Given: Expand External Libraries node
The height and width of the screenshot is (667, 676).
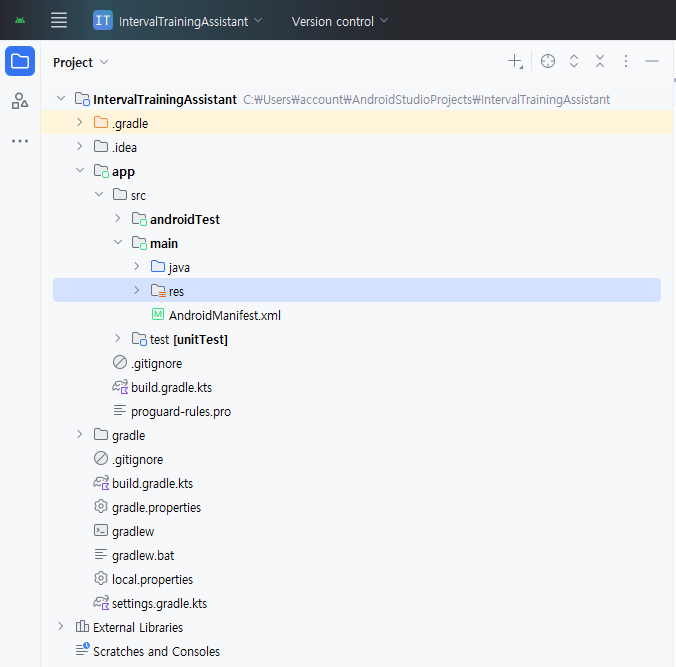Looking at the screenshot, I should [x=60, y=626].
